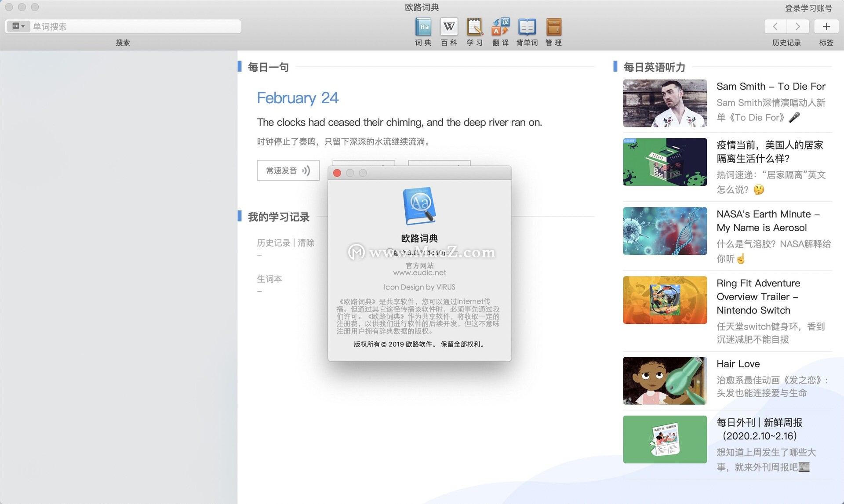Open the 疫情当前 quarantine article thumbnail
The height and width of the screenshot is (504, 844).
(x=665, y=162)
